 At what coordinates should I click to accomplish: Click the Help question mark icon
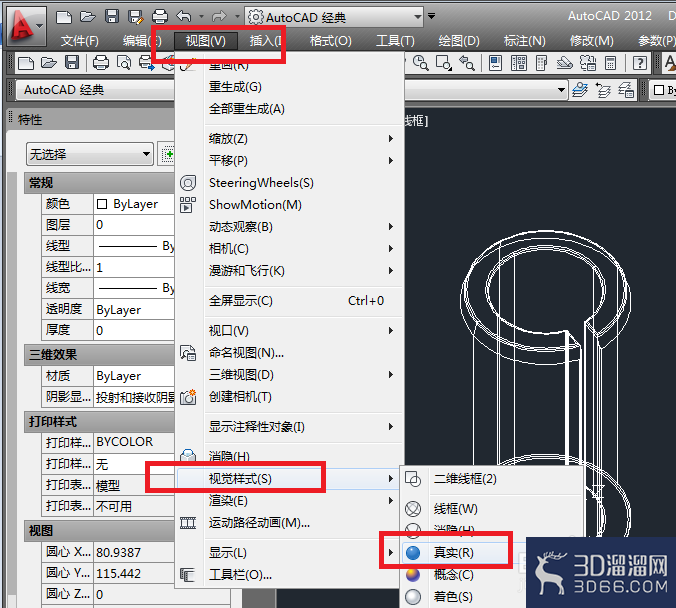click(x=640, y=63)
